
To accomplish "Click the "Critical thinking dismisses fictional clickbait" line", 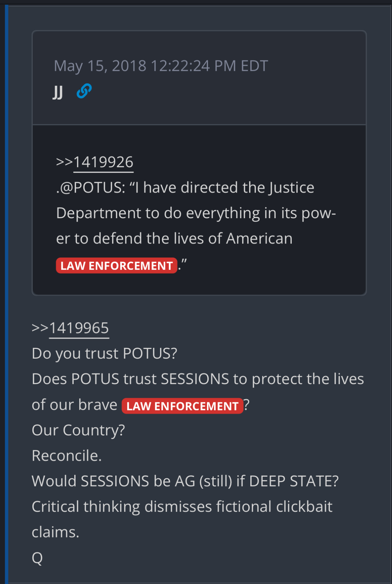I will [182, 507].
